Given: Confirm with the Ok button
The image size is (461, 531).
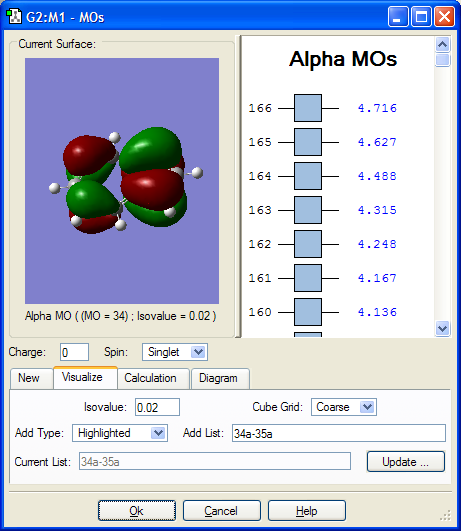Looking at the screenshot, I should click(x=137, y=510).
